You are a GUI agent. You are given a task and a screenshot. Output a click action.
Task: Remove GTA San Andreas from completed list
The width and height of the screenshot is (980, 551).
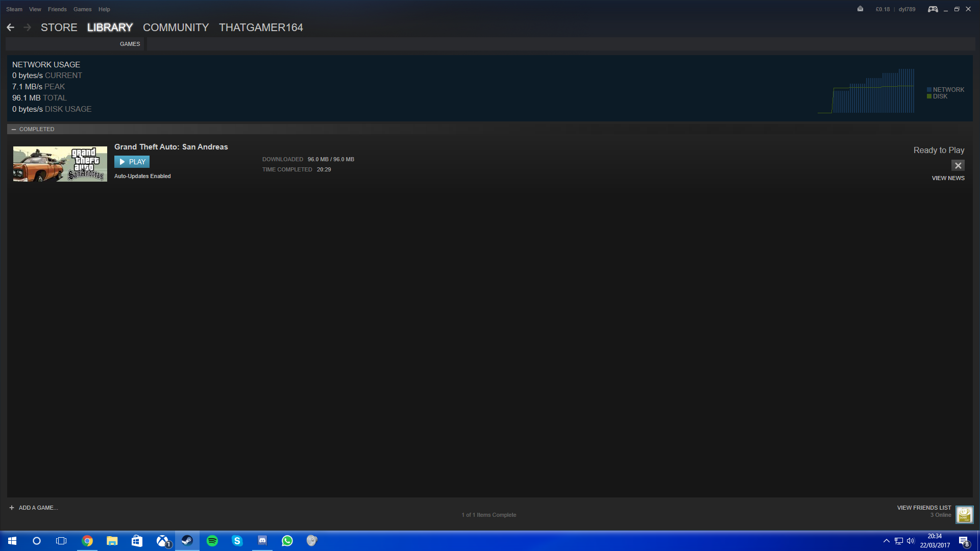[x=958, y=165]
